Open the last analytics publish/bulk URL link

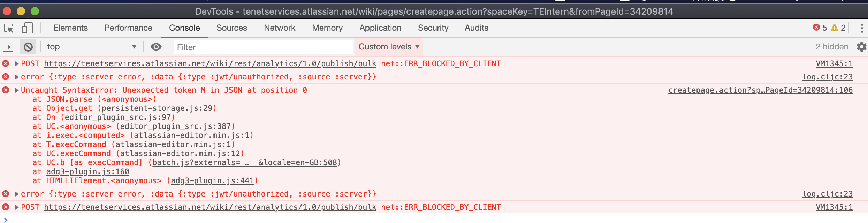click(210, 207)
